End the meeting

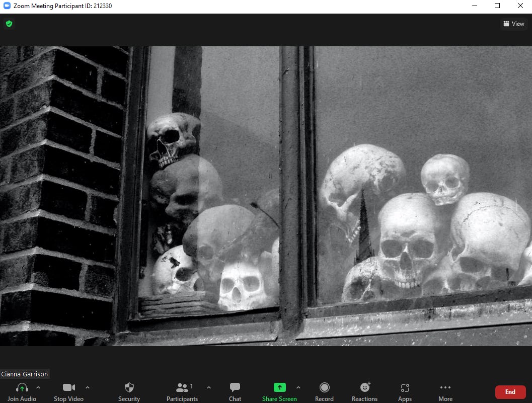point(510,391)
